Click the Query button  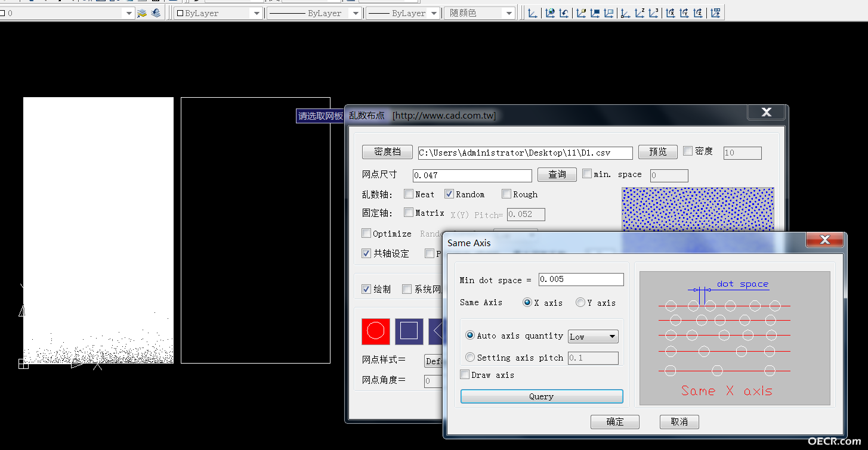[x=542, y=396]
